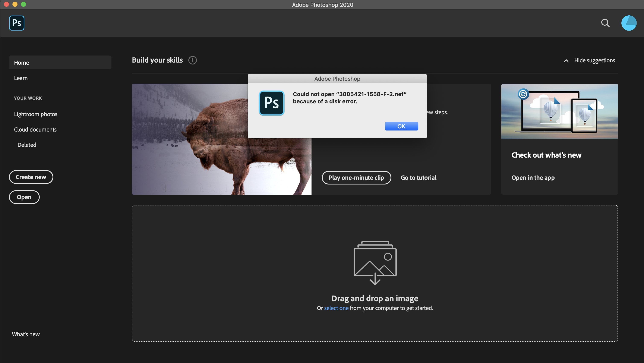Select the Home tab
The width and height of the screenshot is (644, 363).
[22, 63]
